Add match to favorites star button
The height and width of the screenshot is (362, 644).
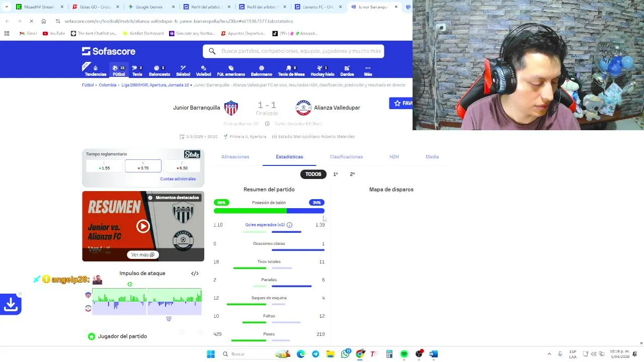coord(401,103)
